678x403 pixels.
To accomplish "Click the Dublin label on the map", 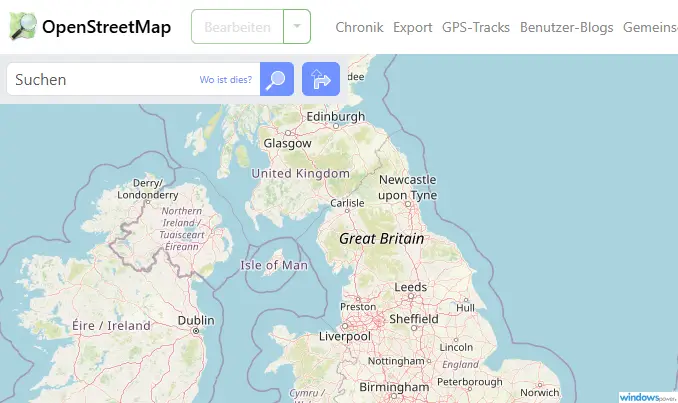I will tap(196, 320).
